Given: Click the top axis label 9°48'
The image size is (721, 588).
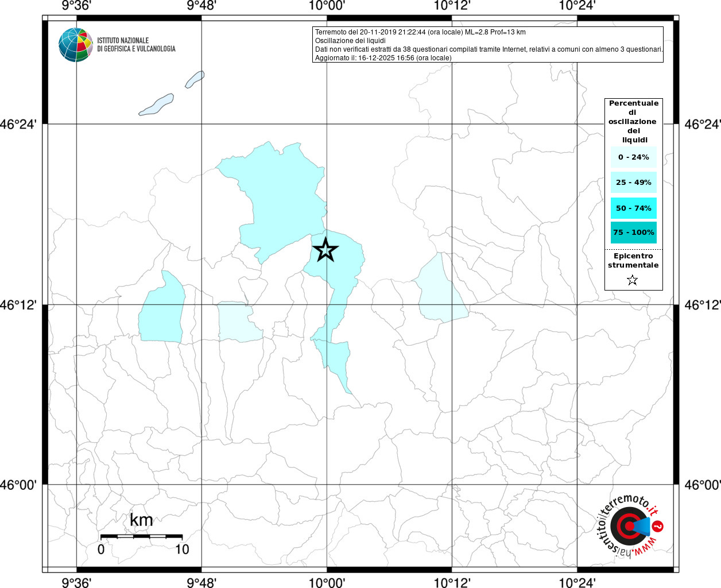Looking at the screenshot, I should (x=201, y=6).
